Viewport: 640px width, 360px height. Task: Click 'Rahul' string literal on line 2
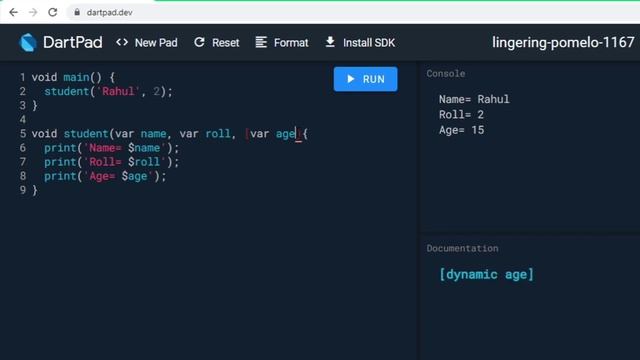118,91
